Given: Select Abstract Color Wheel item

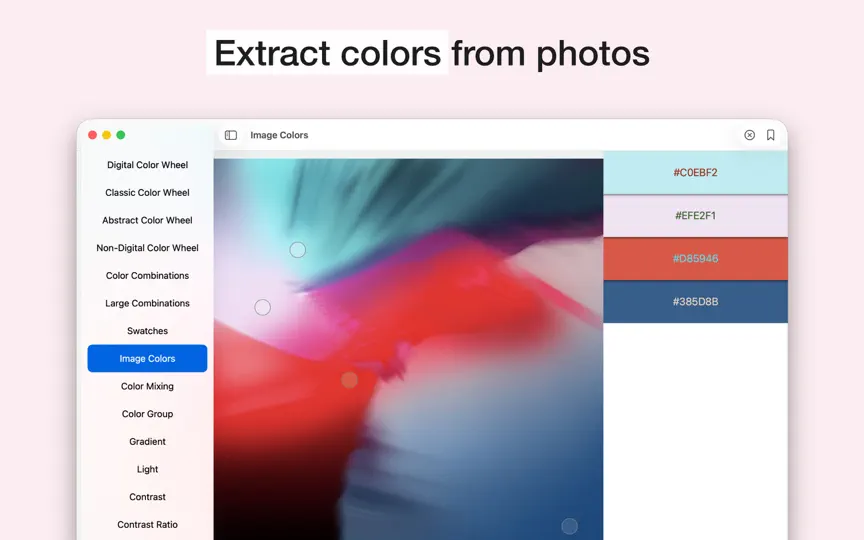Looking at the screenshot, I should pos(147,220).
